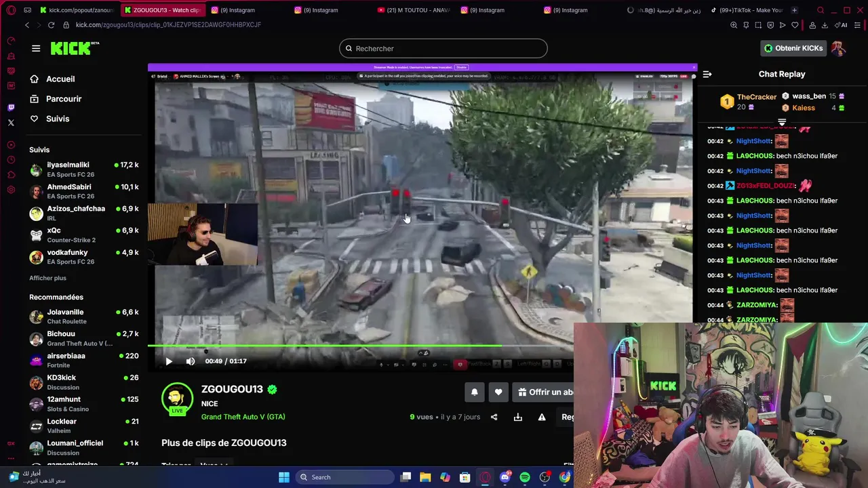Open Microsoft Store from taskbar
Viewport: 868px width, 488px height.
(465, 477)
